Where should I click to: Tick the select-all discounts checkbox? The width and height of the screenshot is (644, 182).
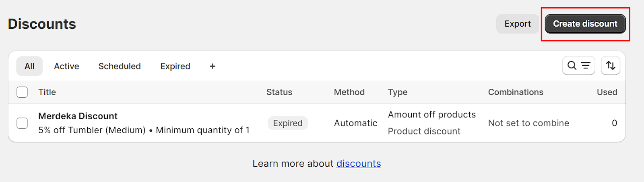22,92
